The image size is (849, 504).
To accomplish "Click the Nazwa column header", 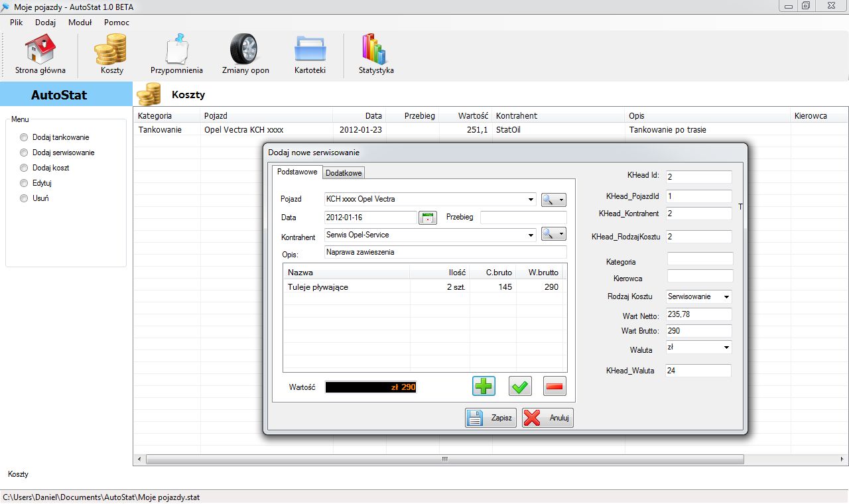I will click(x=346, y=273).
